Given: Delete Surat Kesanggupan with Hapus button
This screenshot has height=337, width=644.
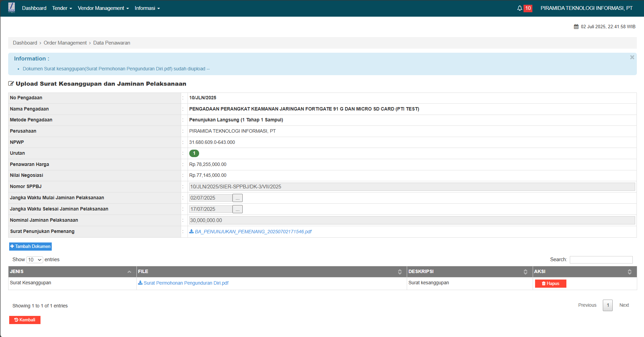Looking at the screenshot, I should [x=550, y=284].
